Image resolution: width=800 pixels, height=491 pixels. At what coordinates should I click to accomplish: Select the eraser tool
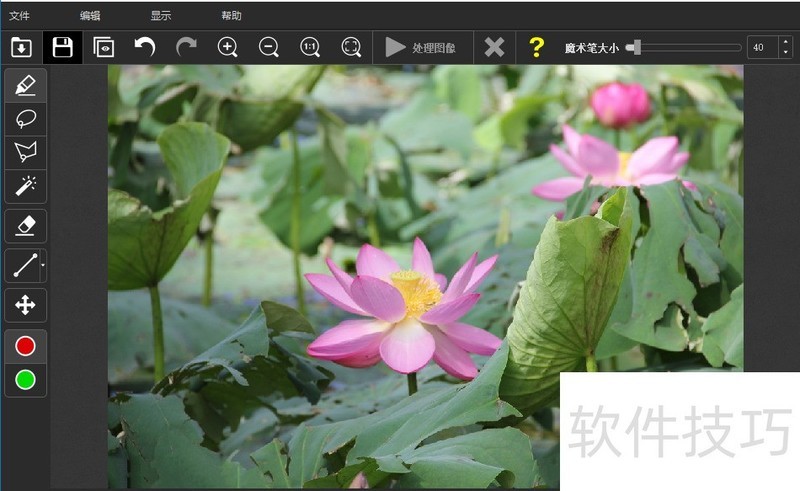click(x=26, y=226)
